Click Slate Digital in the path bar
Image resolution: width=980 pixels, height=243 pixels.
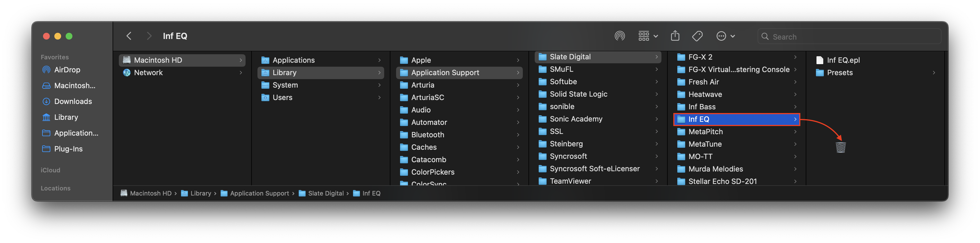pyautogui.click(x=321, y=193)
